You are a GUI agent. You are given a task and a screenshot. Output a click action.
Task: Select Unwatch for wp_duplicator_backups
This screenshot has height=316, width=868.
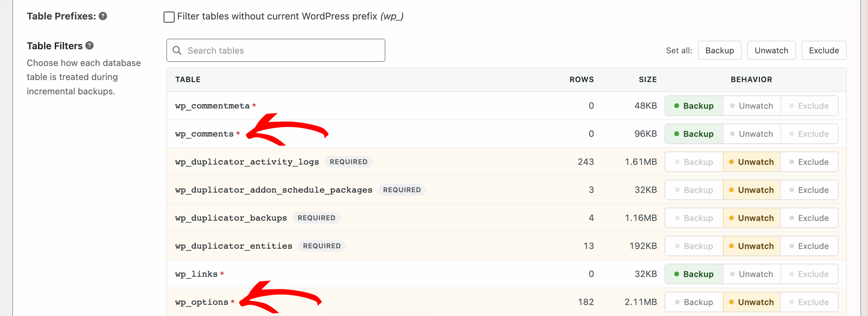point(752,218)
